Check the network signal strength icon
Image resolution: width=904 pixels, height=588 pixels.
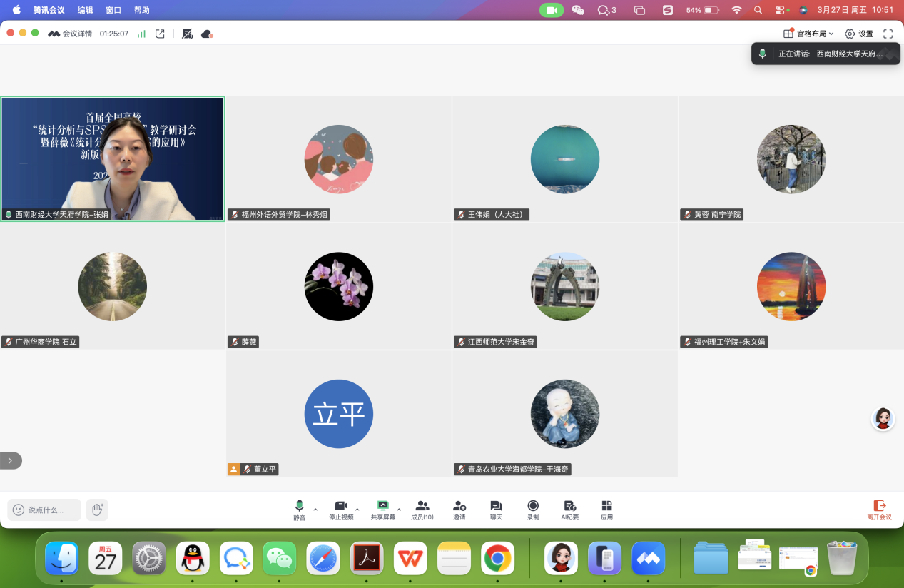point(141,34)
